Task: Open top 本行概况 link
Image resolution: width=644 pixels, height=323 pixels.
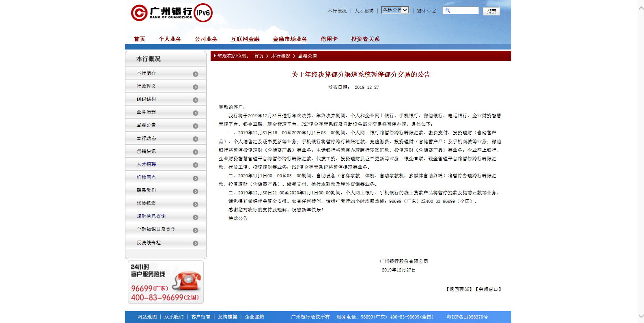Action: coord(337,11)
